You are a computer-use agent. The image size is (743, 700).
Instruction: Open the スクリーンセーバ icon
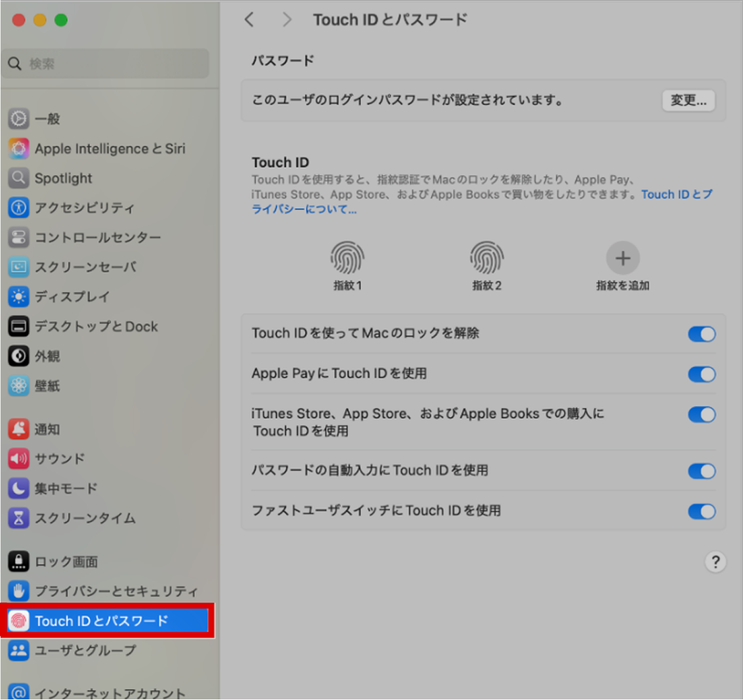click(18, 267)
